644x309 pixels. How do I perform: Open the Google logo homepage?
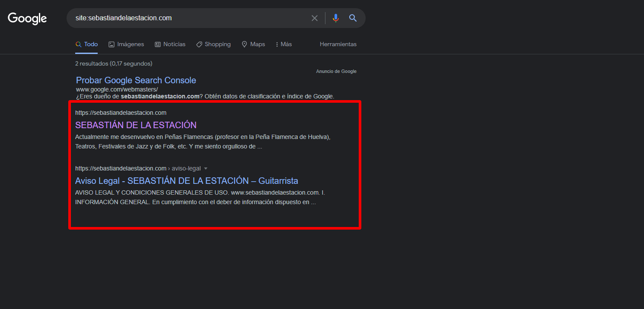click(27, 19)
